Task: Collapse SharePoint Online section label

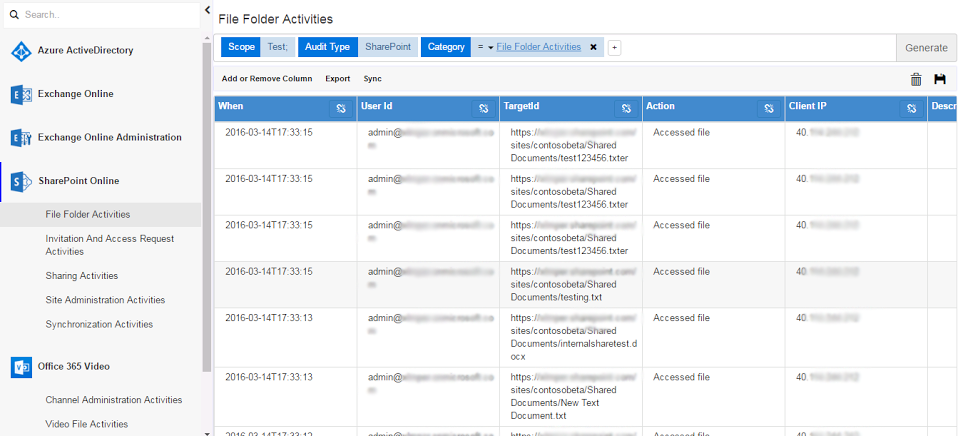Action: pyautogui.click(x=78, y=181)
